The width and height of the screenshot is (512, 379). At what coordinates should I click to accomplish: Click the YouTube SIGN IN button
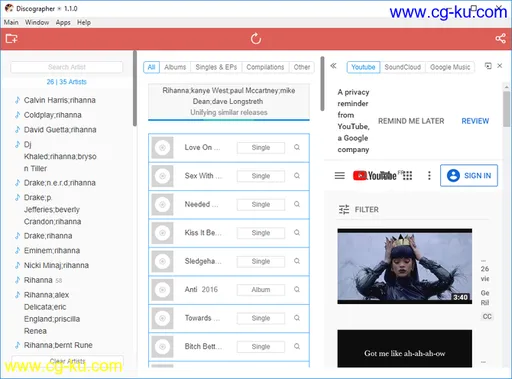click(x=469, y=175)
